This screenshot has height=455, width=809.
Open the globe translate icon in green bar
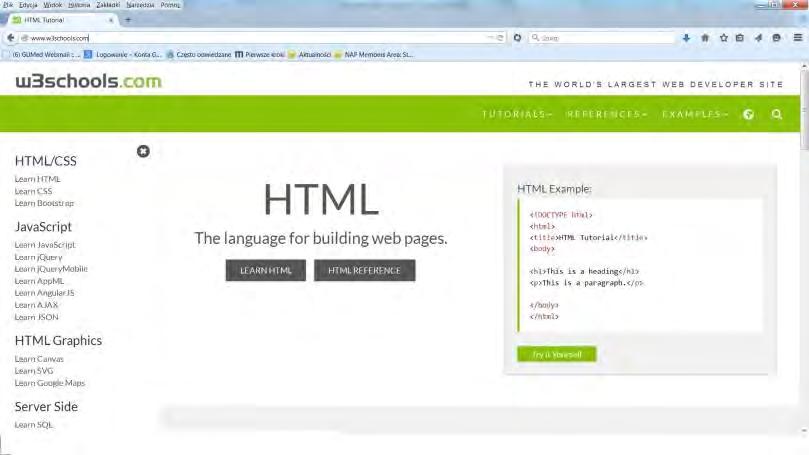[x=749, y=115]
